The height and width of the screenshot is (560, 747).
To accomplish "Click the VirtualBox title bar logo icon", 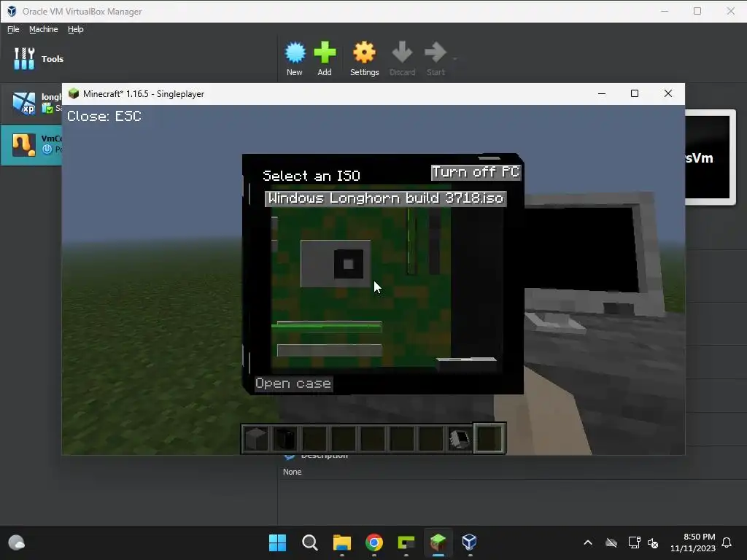I will (x=12, y=11).
